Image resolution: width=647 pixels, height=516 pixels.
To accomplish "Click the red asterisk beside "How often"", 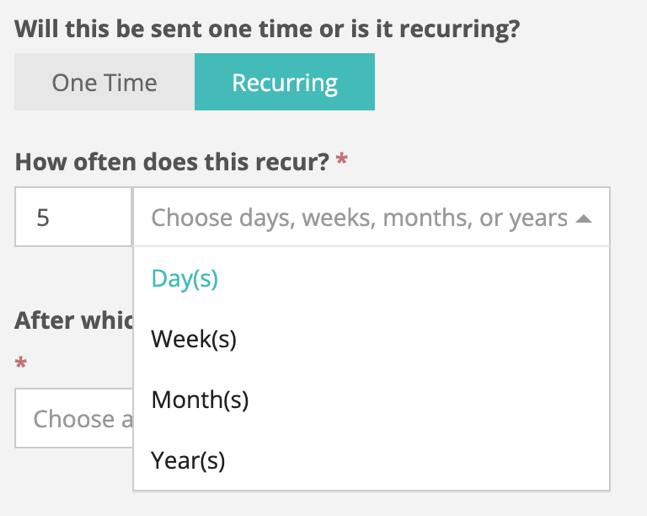I will [x=342, y=161].
